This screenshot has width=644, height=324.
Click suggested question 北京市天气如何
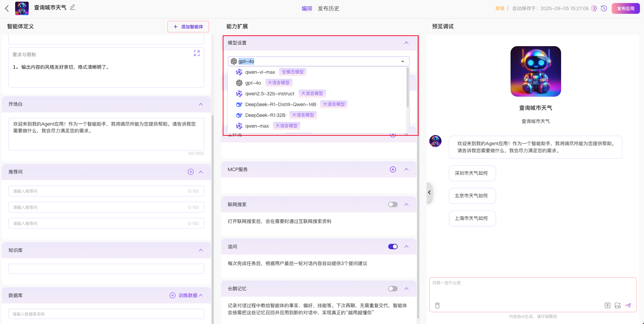472,196
